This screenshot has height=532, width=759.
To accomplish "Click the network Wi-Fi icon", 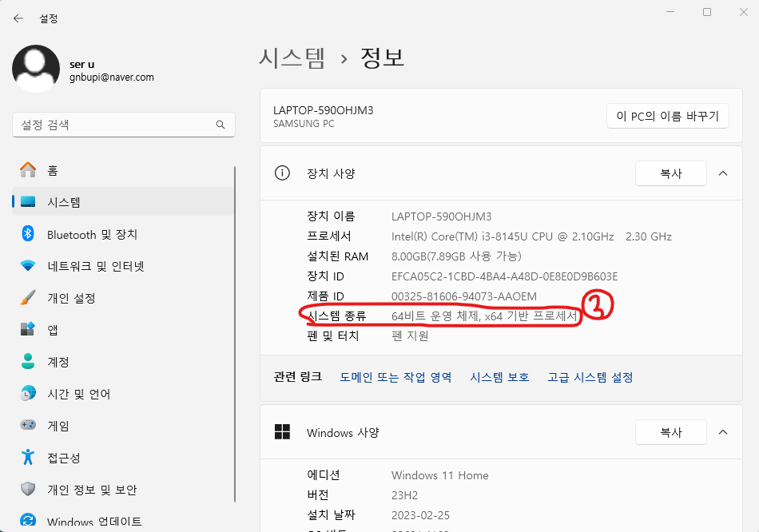I will point(28,266).
